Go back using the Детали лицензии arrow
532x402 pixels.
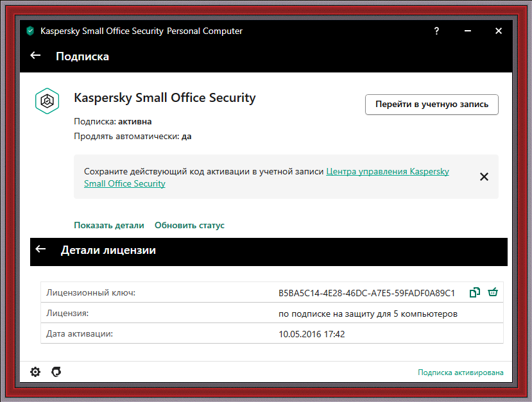(x=40, y=249)
